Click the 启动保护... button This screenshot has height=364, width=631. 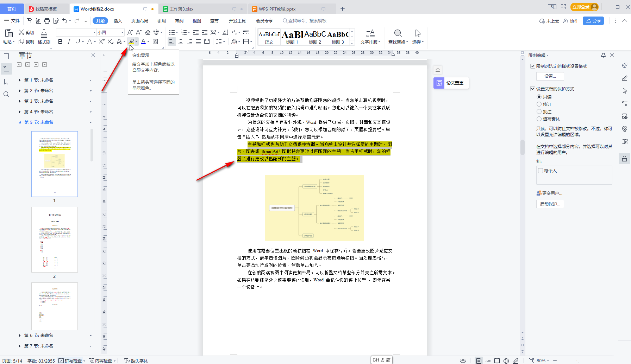coord(550,204)
